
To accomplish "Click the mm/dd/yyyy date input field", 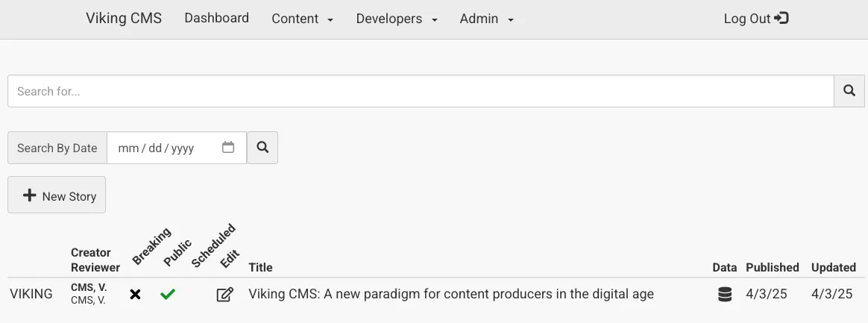I will 164,148.
